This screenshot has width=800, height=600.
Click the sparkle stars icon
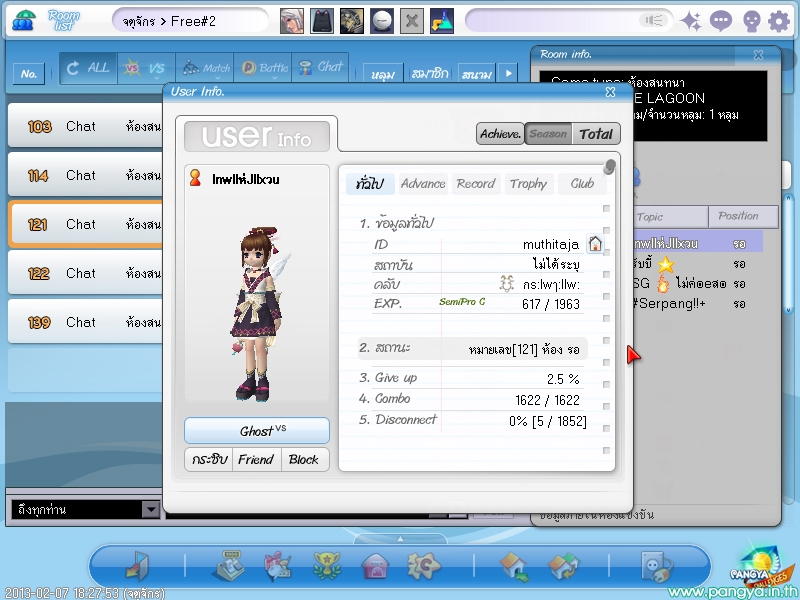[691, 21]
